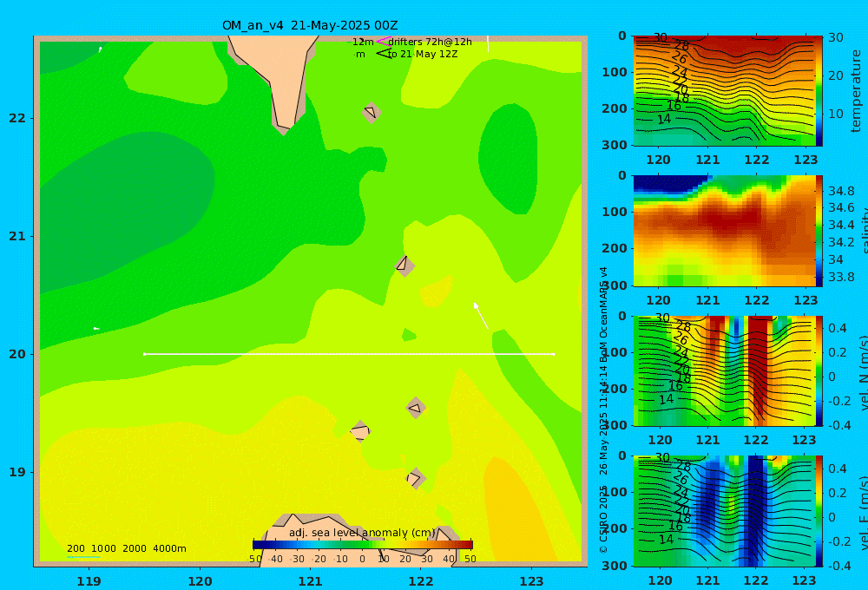Click the small island marker just below 22°N
868x590 pixels.
[371, 112]
